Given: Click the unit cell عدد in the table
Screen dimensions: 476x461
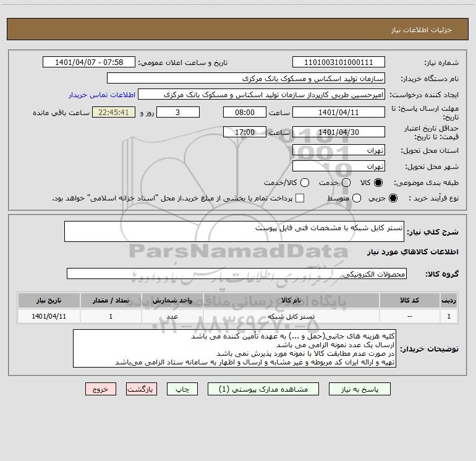Looking at the screenshot, I should pyautogui.click(x=172, y=316).
